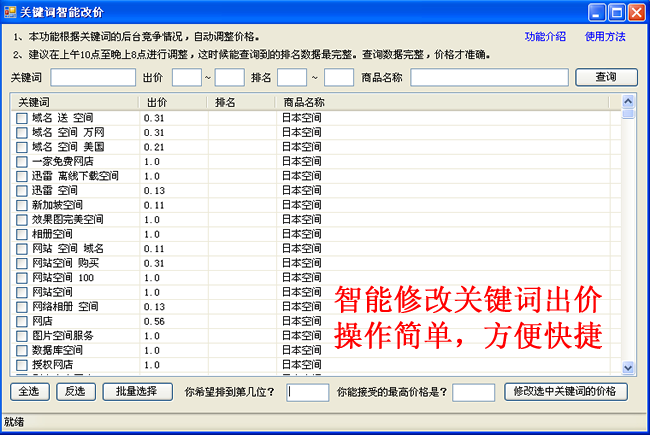
Task: Sort list by 出价 column header
Action: [173, 102]
